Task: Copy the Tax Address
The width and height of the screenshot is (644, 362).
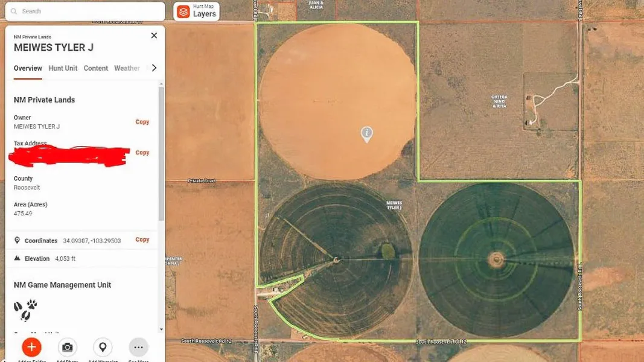Action: (142, 153)
